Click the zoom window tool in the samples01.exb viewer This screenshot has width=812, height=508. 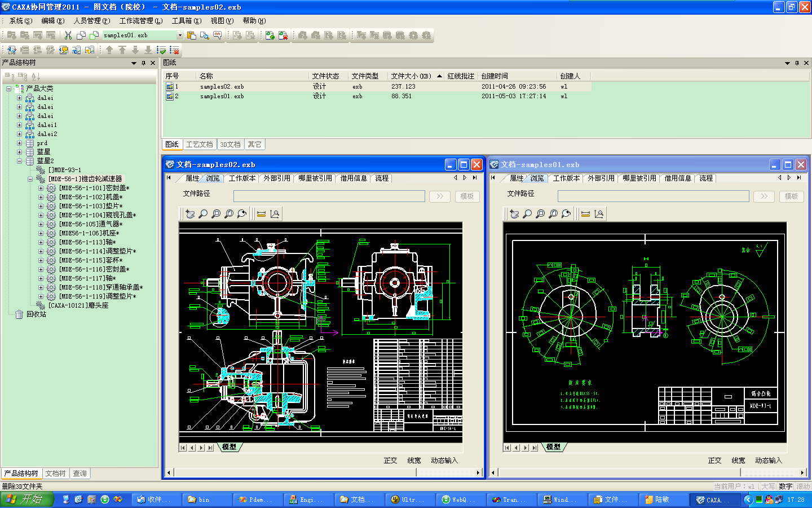click(540, 214)
